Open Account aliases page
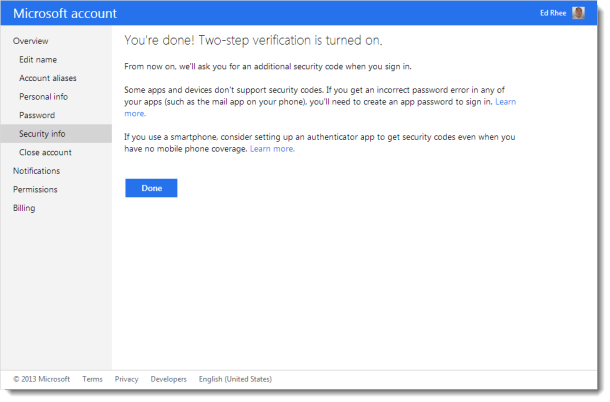610x402 pixels. click(x=48, y=78)
